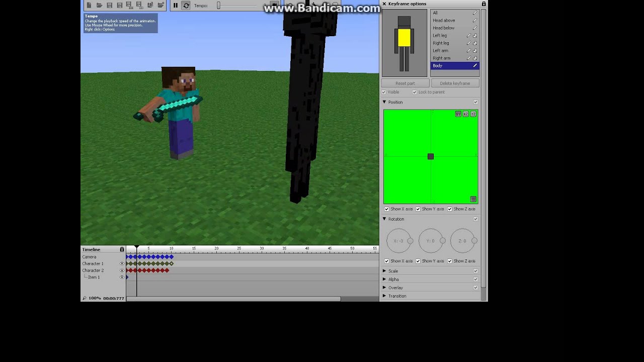Toggle the loop animation icon

186,6
